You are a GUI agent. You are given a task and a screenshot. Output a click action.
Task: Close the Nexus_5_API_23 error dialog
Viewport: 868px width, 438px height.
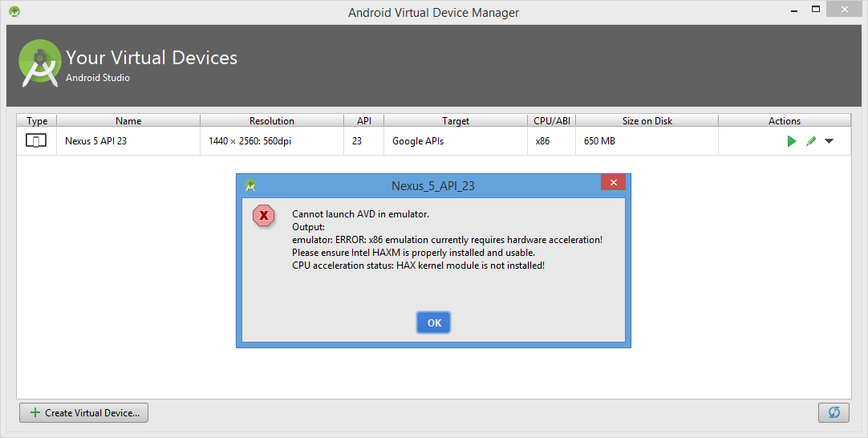614,182
